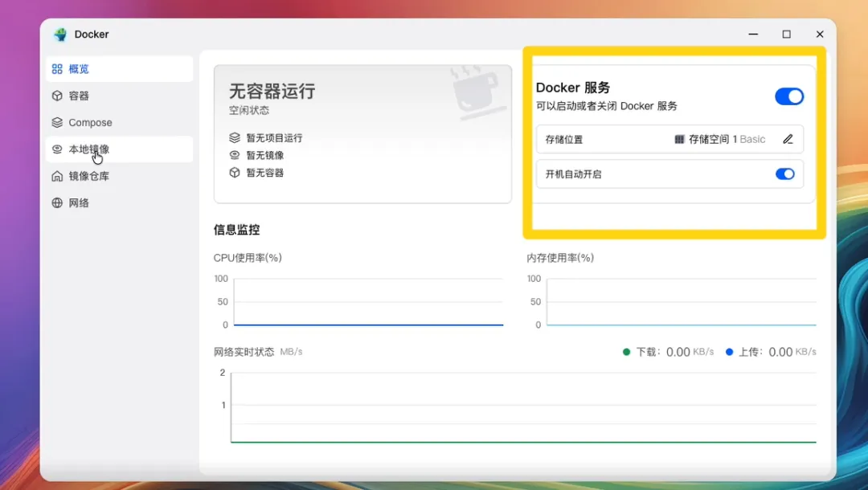Click the 上传 0.00 KB/s value
Viewport: 868px width, 490px height.
[x=792, y=353]
